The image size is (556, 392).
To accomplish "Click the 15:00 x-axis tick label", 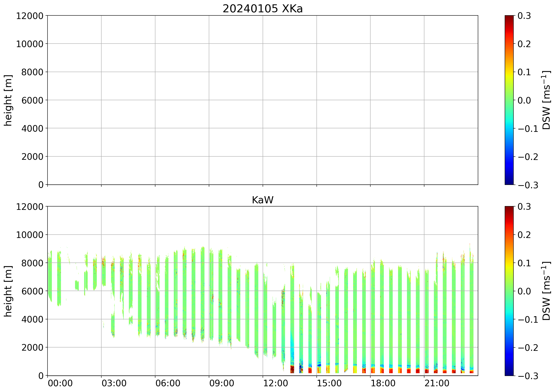I will (x=329, y=383).
